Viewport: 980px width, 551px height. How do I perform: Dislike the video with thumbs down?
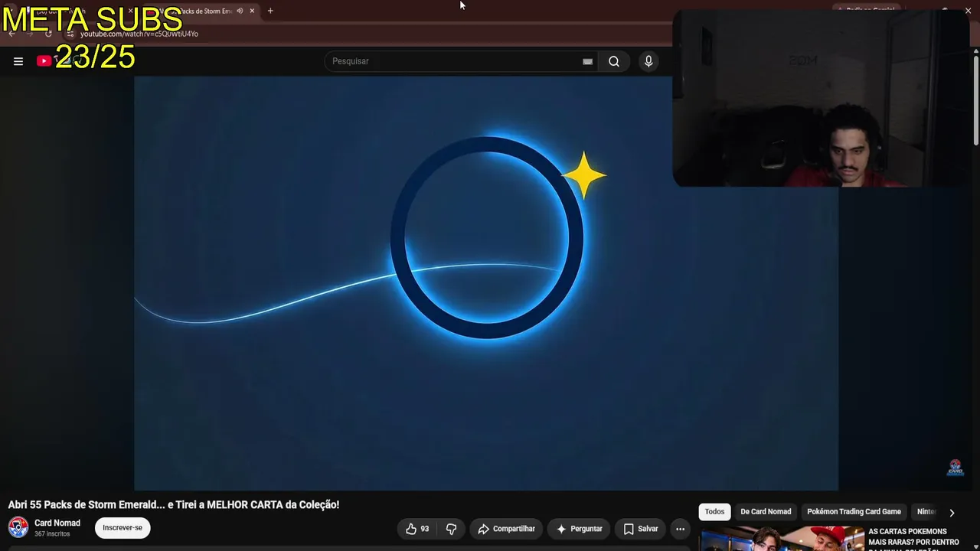pos(452,529)
